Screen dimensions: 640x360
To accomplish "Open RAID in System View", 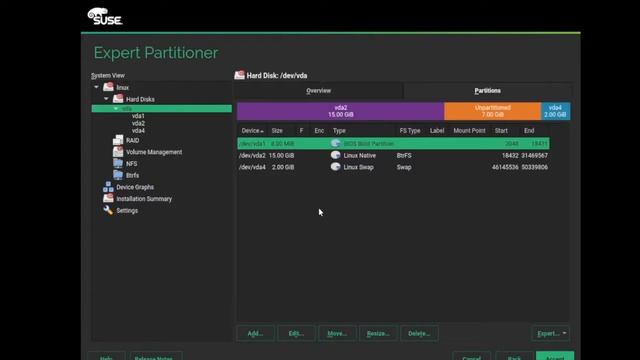I will click(132, 140).
